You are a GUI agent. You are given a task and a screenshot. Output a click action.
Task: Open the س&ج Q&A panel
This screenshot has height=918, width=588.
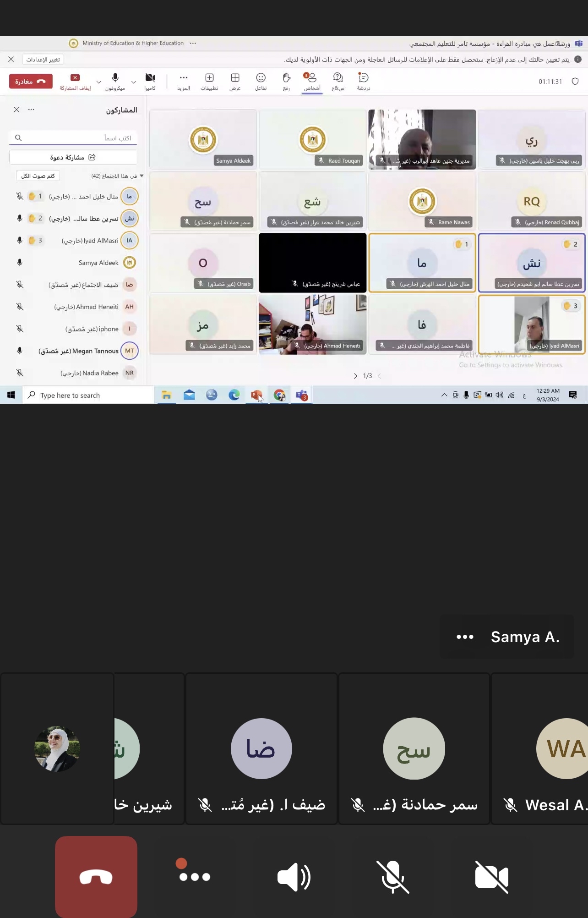tap(338, 82)
